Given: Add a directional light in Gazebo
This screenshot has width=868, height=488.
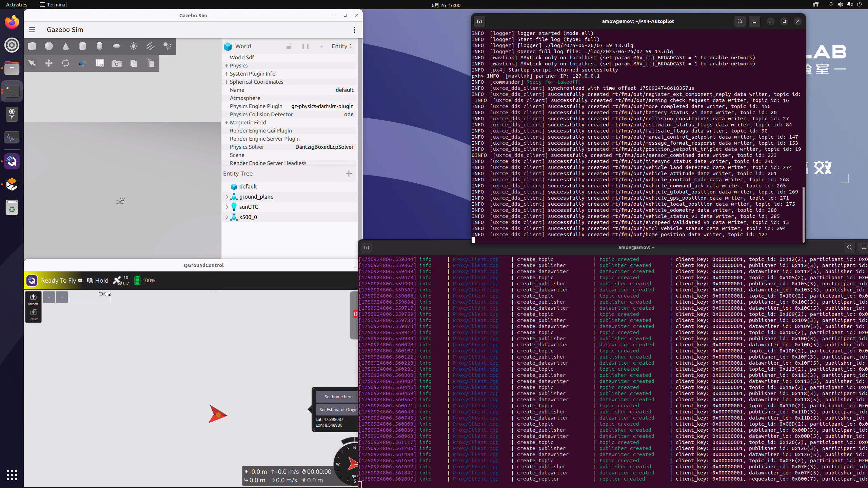Looking at the screenshot, I should click(150, 46).
